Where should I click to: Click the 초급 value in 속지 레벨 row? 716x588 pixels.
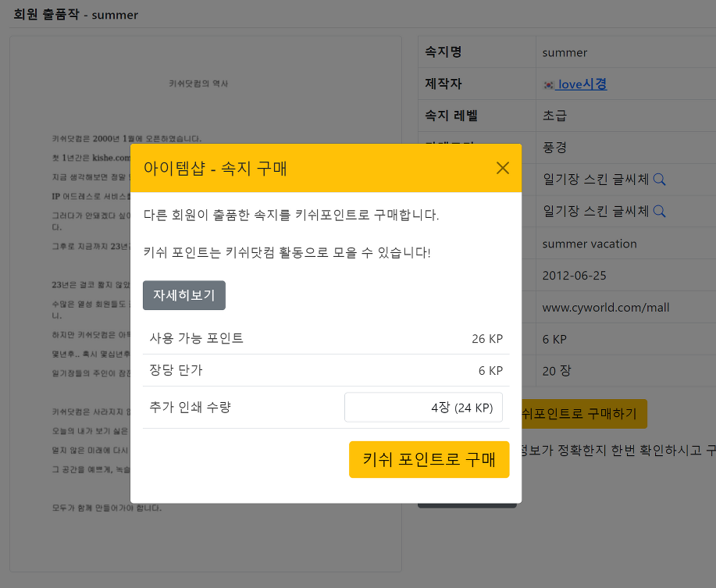coord(554,116)
